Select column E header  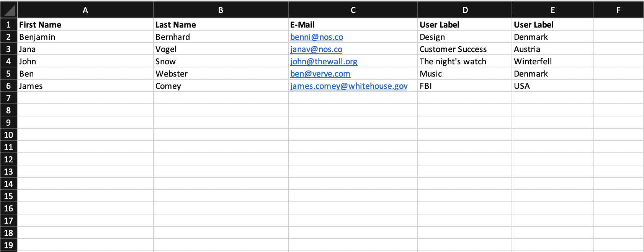(x=553, y=10)
